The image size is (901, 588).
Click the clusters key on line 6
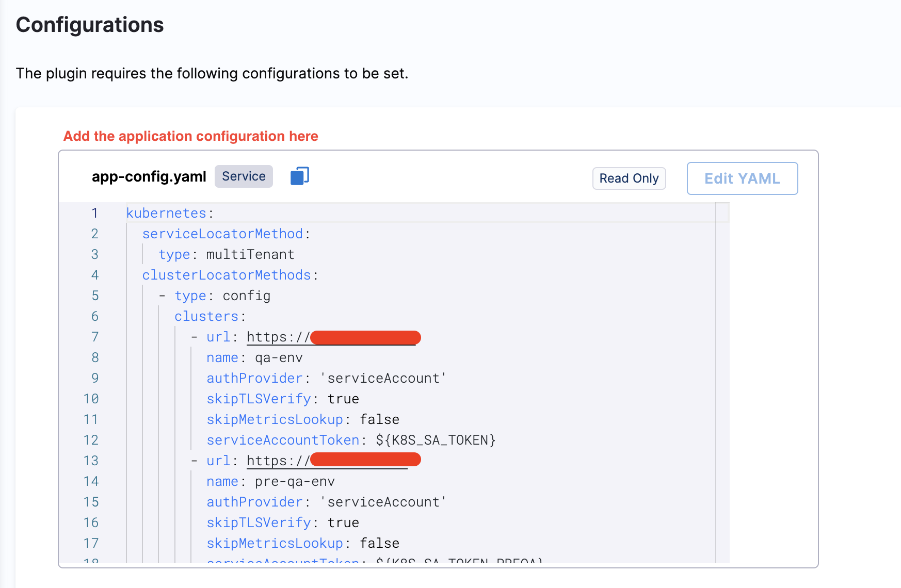(x=206, y=316)
